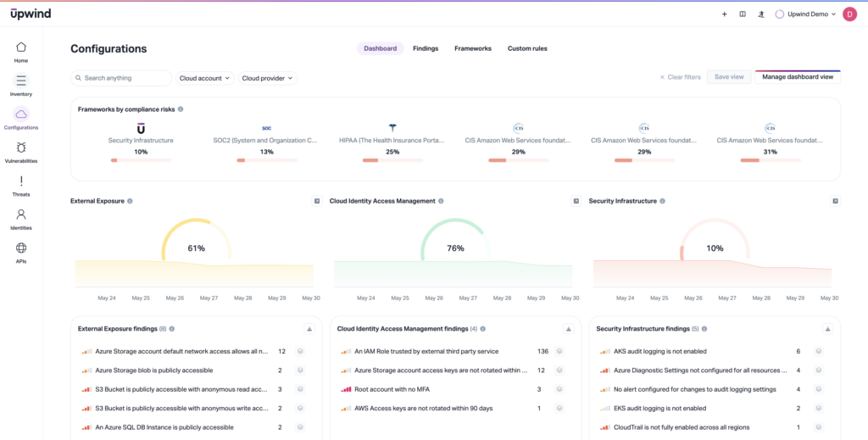Screen dimensions: 868x440
Task: Open CIS Amazon Web Services framework at 31%
Action: pyautogui.click(x=770, y=141)
